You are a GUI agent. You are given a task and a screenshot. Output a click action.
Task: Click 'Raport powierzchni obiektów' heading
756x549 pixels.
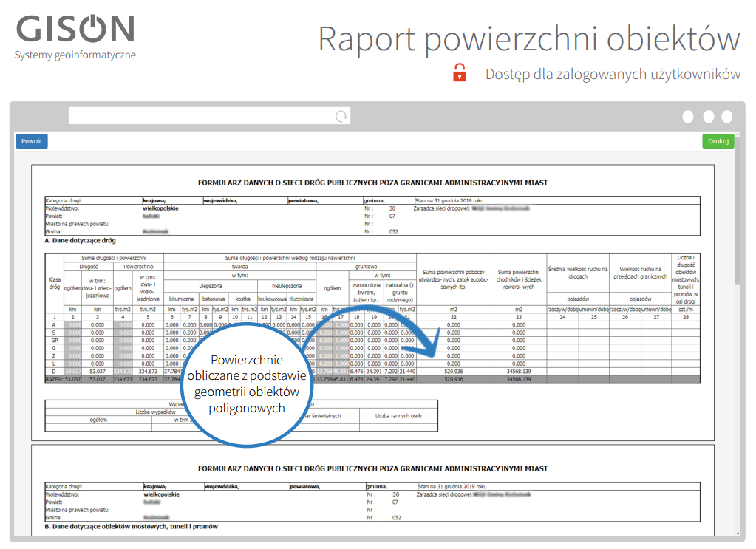point(529,38)
